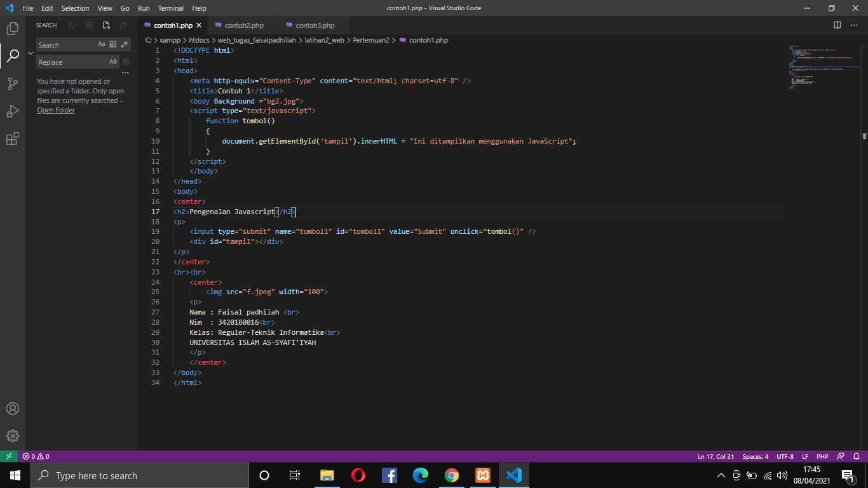Open the Accounts menu icon

pos(13,409)
